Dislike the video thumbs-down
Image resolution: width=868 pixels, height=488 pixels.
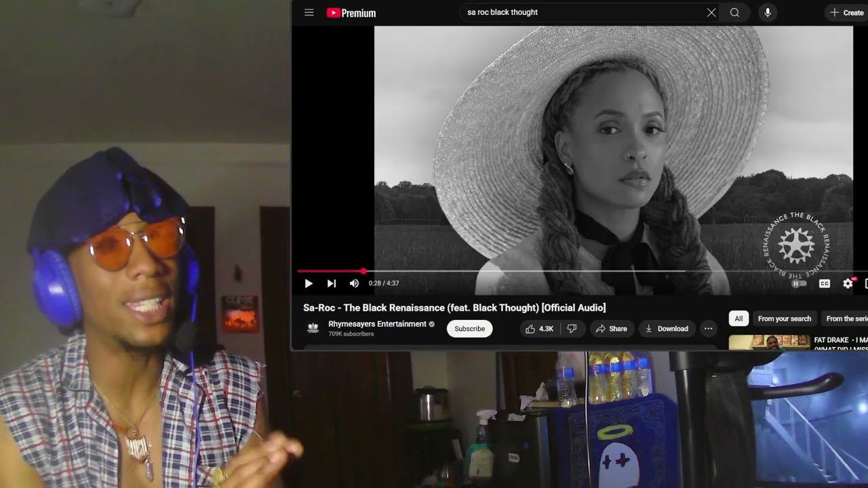tap(572, 329)
